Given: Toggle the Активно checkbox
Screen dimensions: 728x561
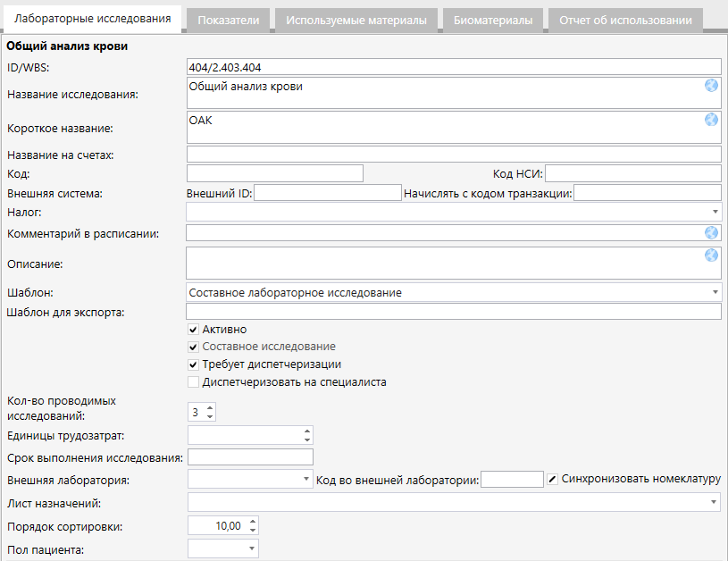Looking at the screenshot, I should (x=193, y=330).
